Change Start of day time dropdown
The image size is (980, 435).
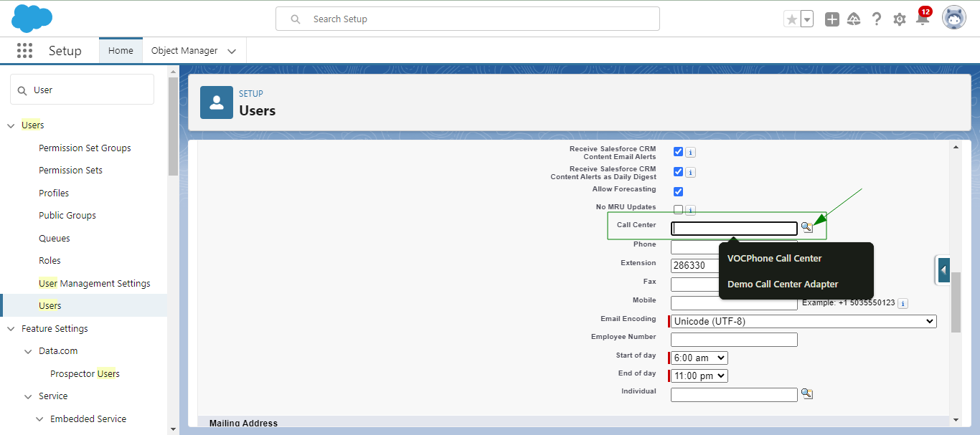(697, 357)
